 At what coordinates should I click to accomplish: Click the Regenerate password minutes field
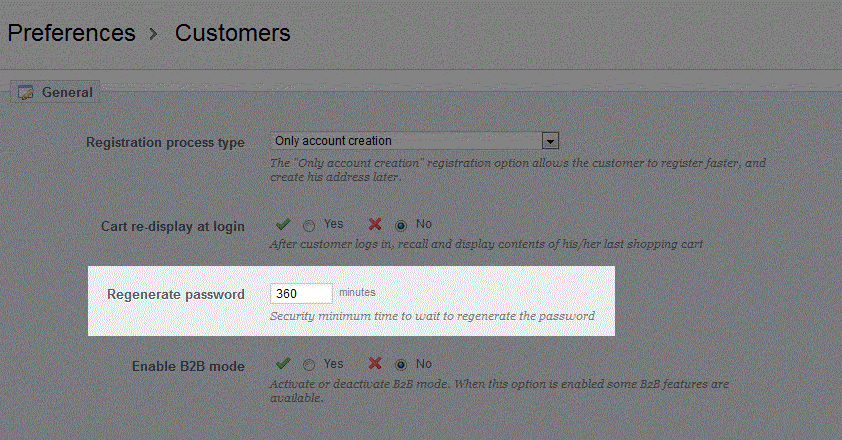point(301,293)
